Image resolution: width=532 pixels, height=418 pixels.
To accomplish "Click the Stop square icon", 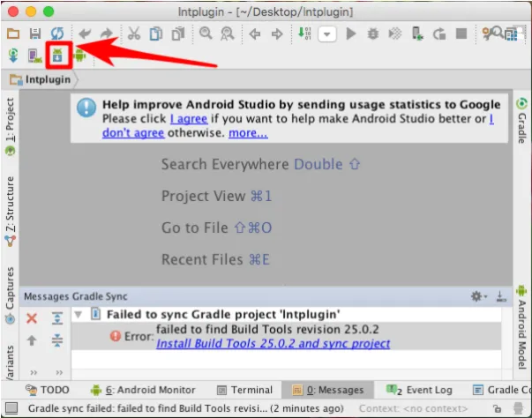I will point(461,34).
